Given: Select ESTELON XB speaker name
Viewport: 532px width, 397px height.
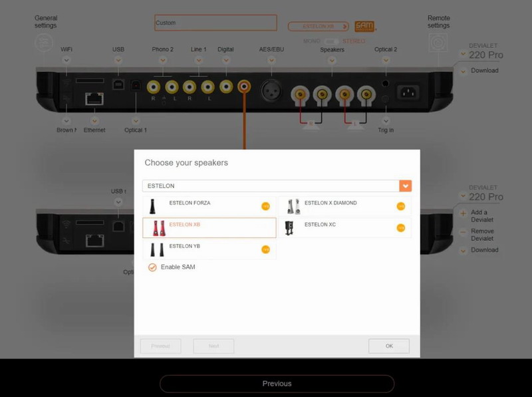Looking at the screenshot, I should pyautogui.click(x=185, y=225).
